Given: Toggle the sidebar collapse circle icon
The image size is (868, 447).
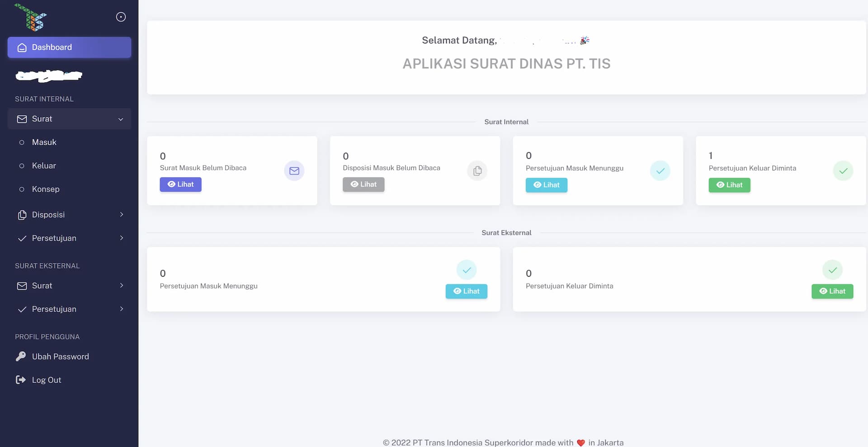Looking at the screenshot, I should tap(121, 17).
